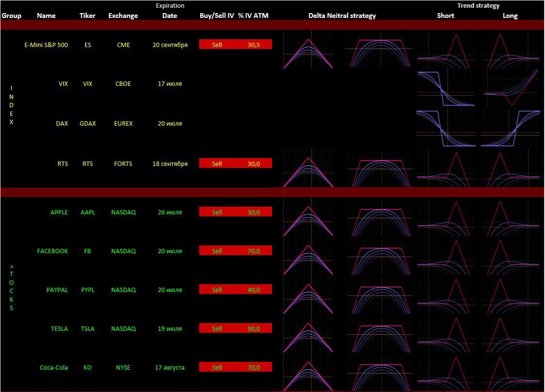This screenshot has width=545, height=392.
Task: Select the Delta Neitral strategy header
Action: [342, 16]
